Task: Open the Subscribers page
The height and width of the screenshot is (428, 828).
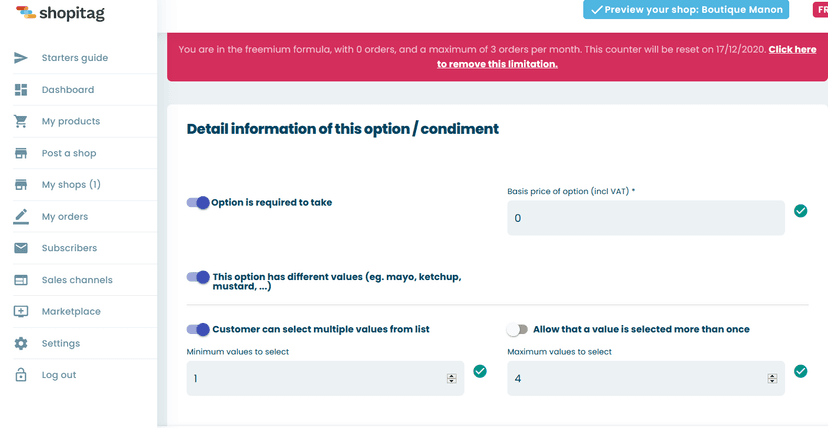Action: (x=70, y=248)
